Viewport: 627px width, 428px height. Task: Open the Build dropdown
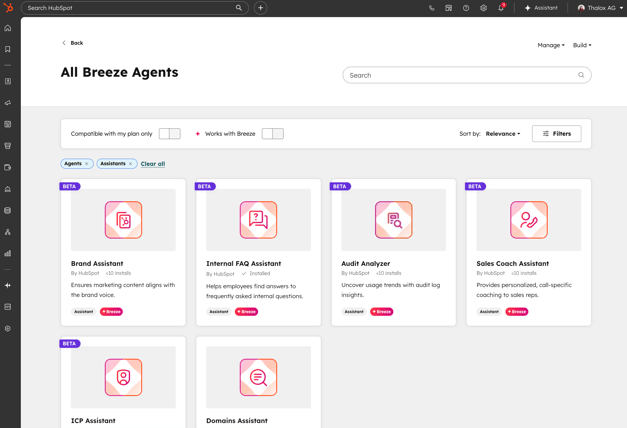582,45
